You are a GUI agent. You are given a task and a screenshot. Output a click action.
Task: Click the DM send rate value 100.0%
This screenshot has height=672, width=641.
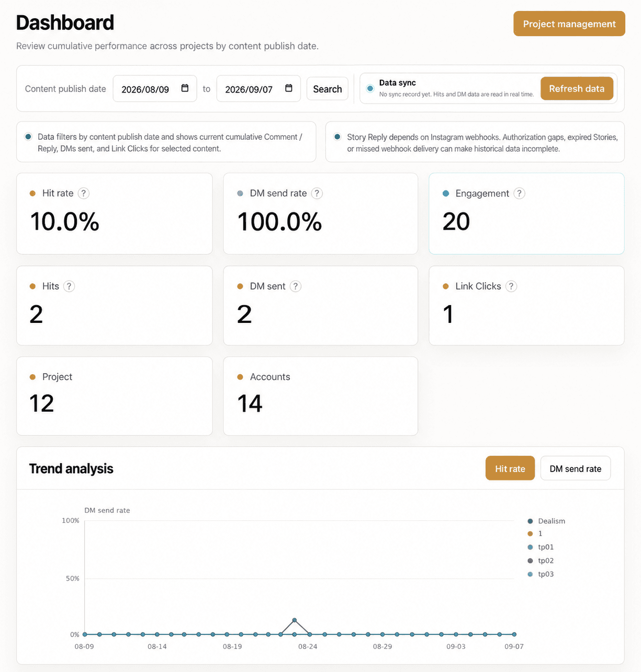[279, 221]
